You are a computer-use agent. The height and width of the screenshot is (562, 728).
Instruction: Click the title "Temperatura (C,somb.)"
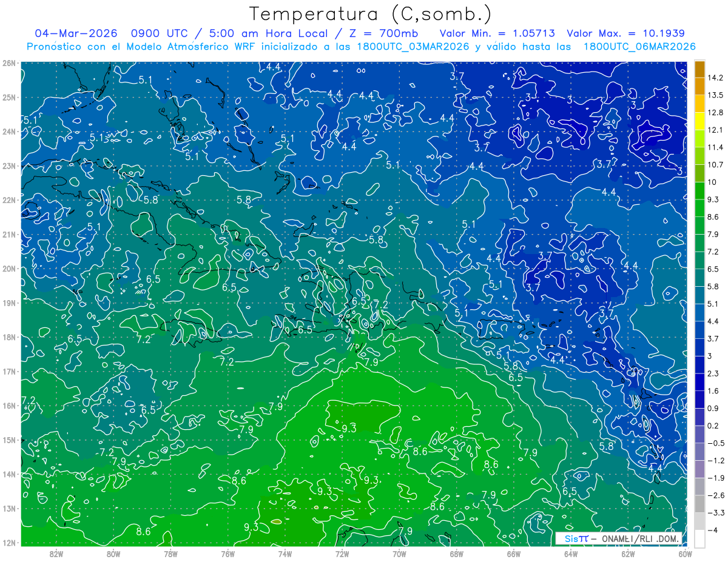pos(371,14)
